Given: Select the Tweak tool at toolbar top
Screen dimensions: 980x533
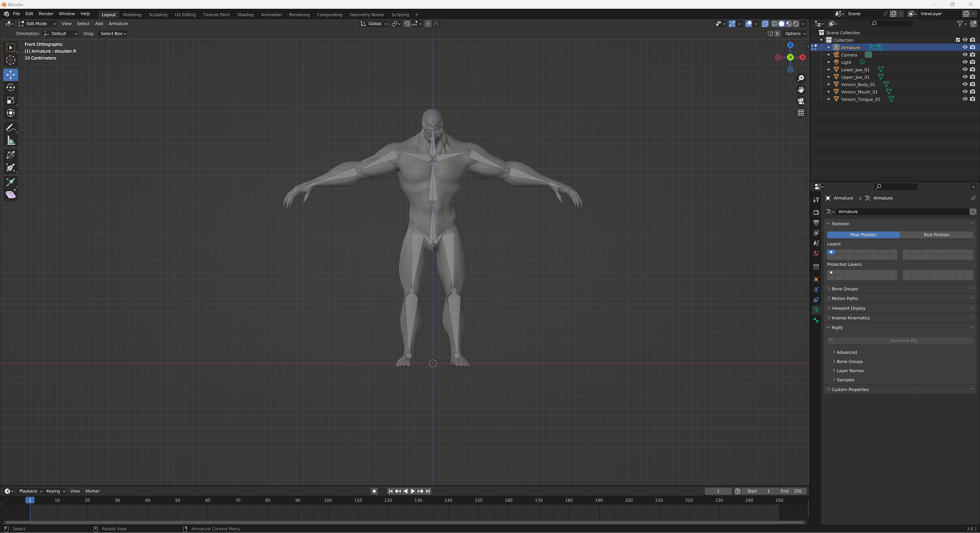Looking at the screenshot, I should click(x=11, y=47).
